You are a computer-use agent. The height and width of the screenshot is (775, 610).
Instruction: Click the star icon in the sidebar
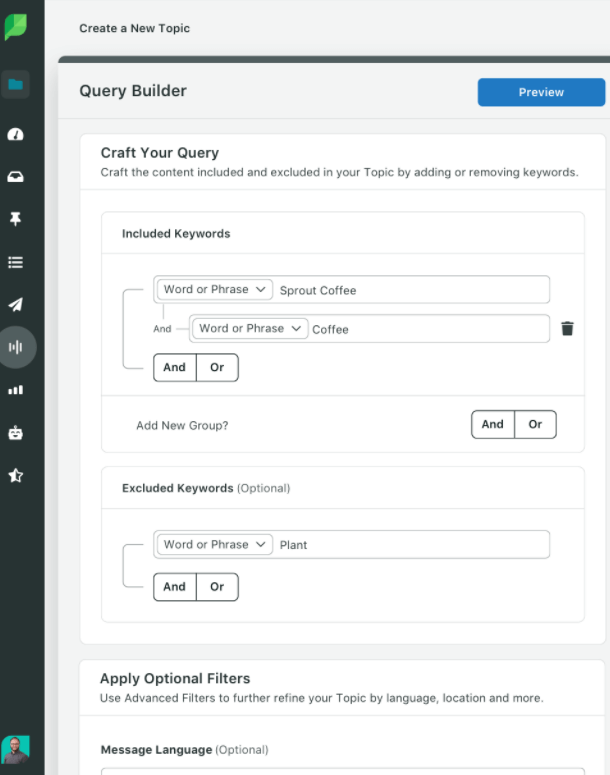tap(16, 476)
